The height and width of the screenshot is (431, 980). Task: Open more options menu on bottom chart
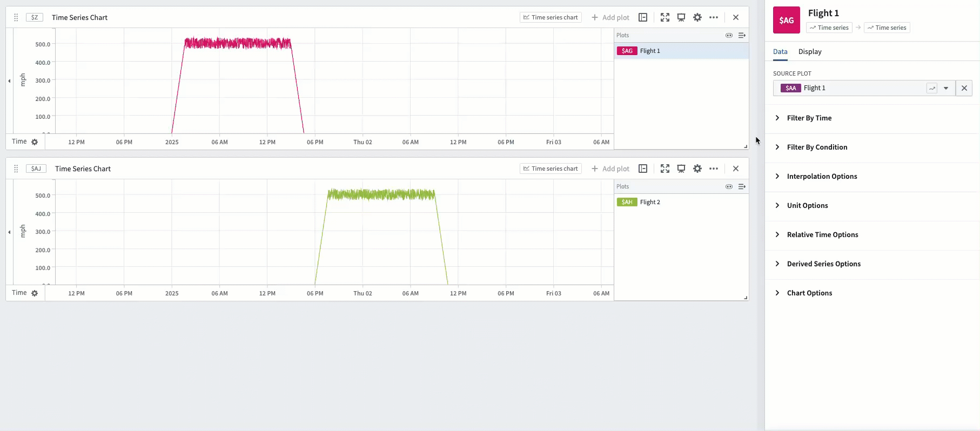click(x=714, y=169)
